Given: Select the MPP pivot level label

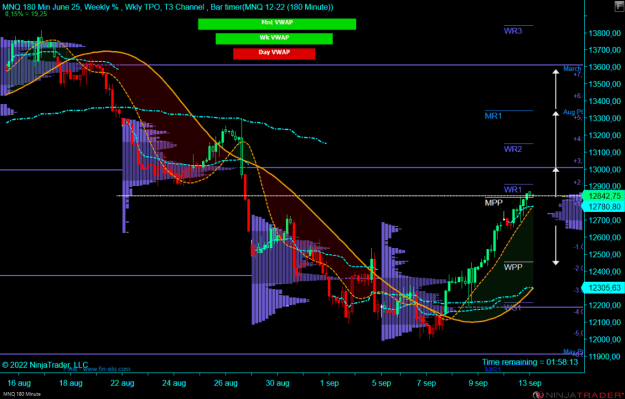Looking at the screenshot, I should (x=493, y=203).
